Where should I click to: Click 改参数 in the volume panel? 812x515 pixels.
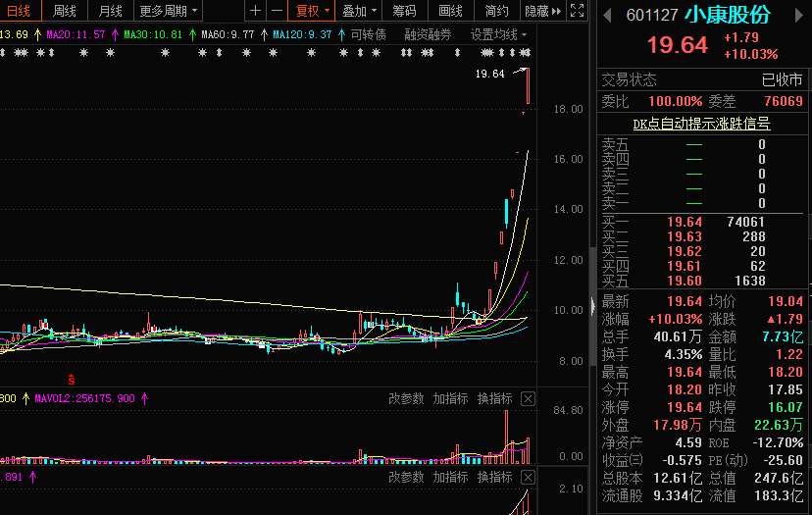pyautogui.click(x=406, y=398)
